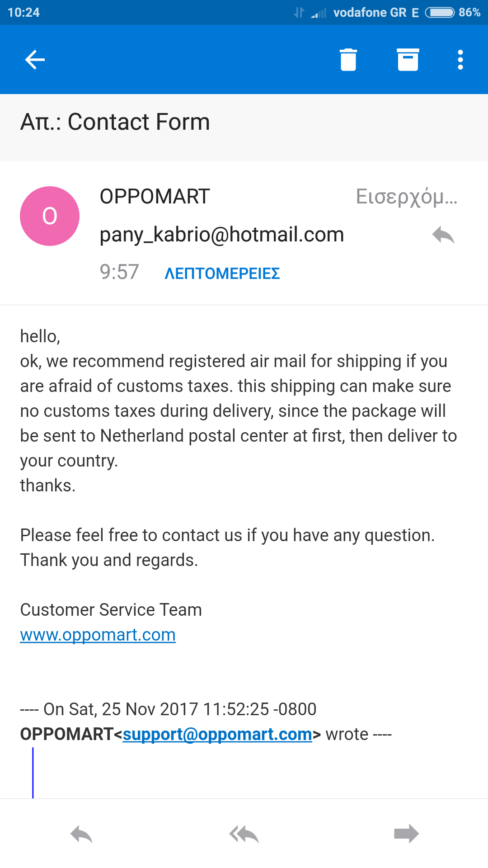Delete this email with trash icon
488x868 pixels.
tap(348, 60)
